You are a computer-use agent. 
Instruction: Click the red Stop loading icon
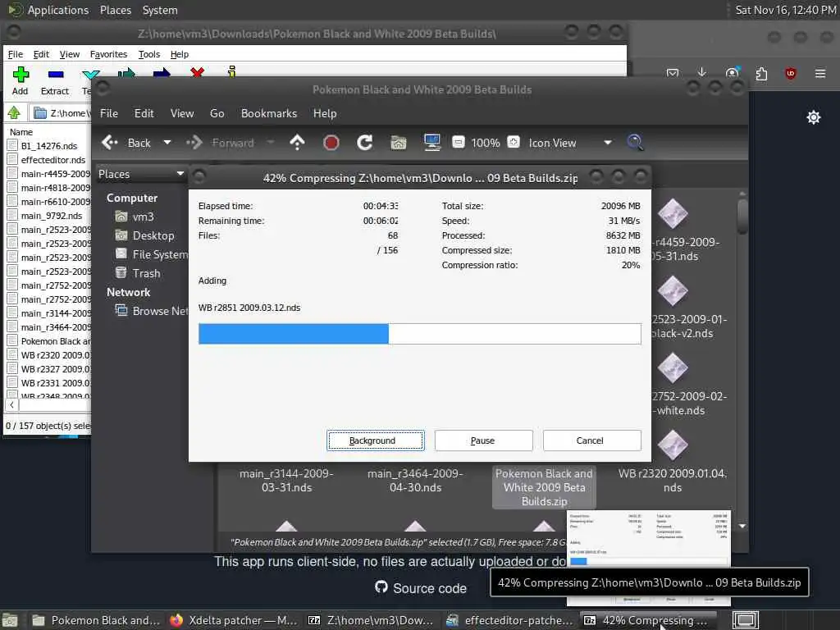pyautogui.click(x=331, y=143)
